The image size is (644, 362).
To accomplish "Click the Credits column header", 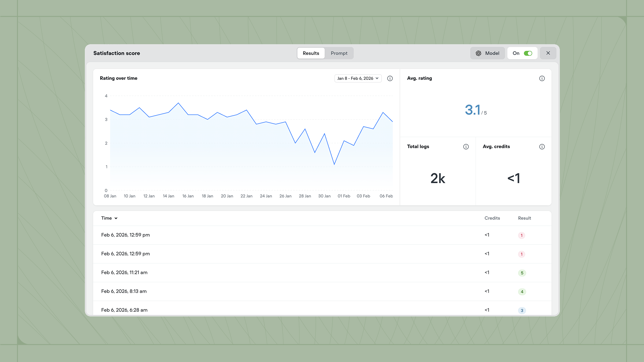I will (x=492, y=218).
